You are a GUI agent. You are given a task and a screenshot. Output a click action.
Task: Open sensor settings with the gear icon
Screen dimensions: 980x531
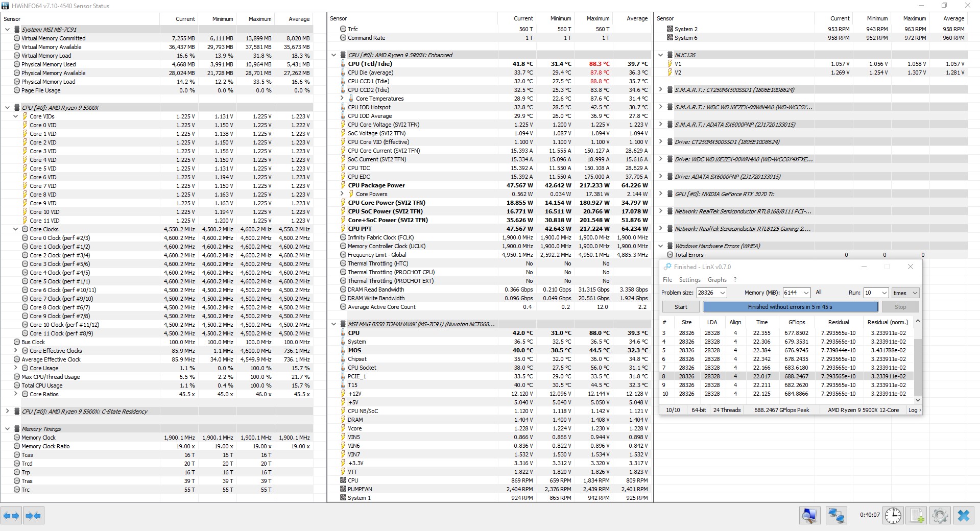[x=940, y=516]
